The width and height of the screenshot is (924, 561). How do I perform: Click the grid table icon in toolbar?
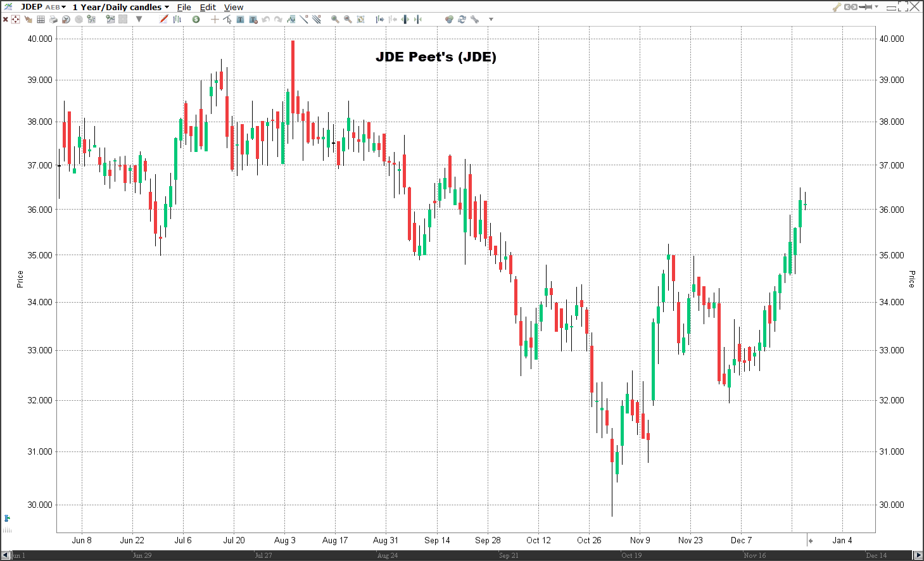(x=41, y=20)
